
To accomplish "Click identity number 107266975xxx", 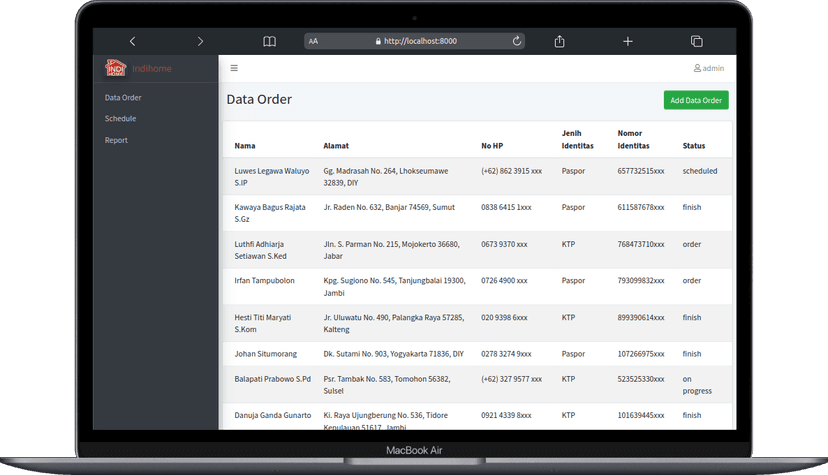I will tap(641, 354).
